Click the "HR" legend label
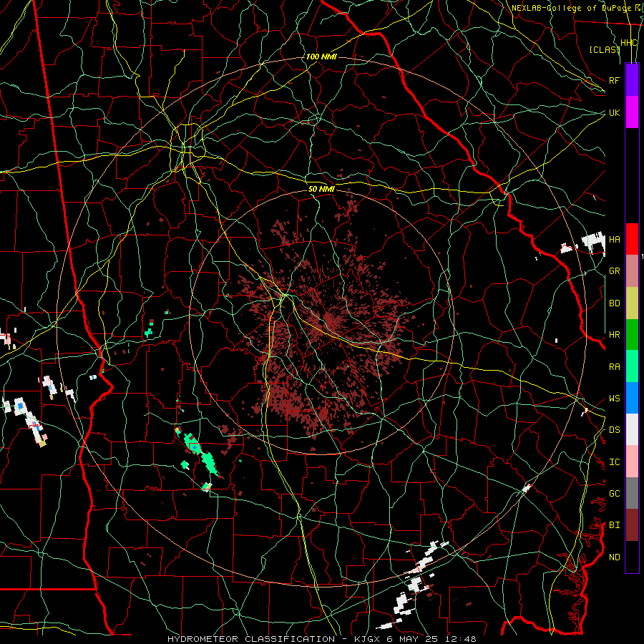 614,335
